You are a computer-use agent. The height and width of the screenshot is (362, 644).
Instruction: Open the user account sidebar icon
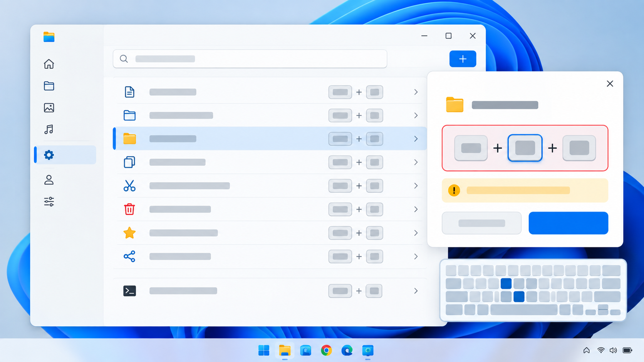pos(49,180)
